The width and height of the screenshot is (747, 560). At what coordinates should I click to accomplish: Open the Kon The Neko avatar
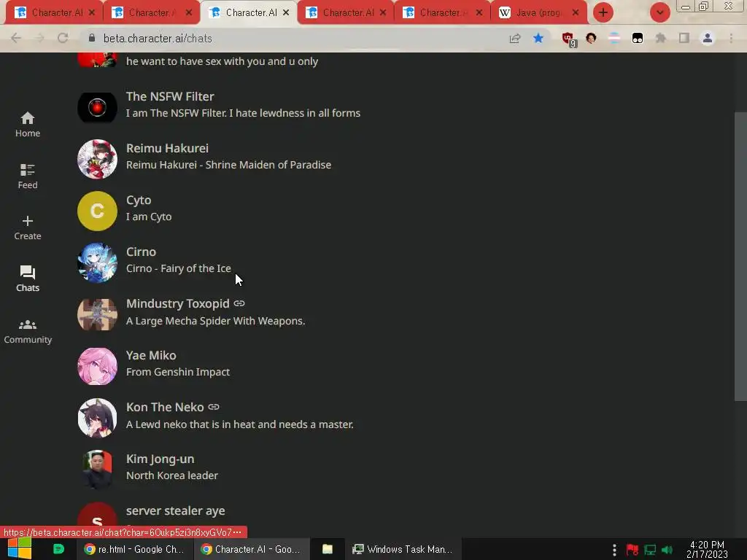97,418
